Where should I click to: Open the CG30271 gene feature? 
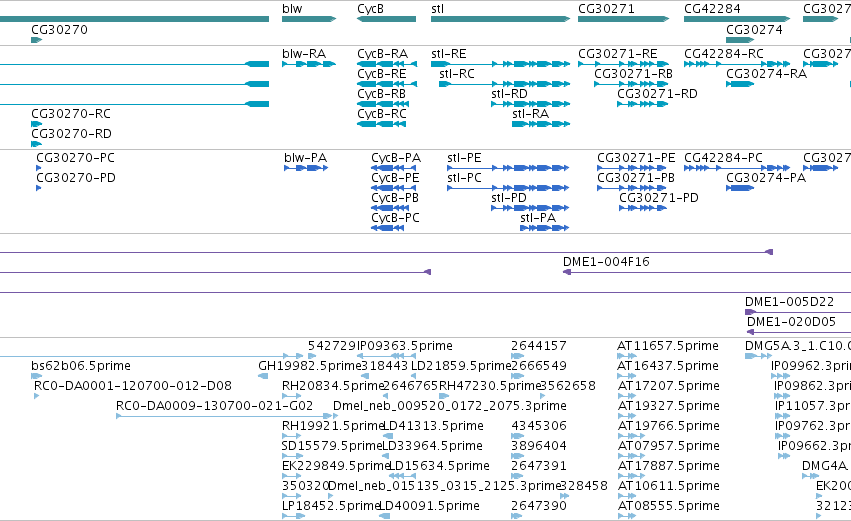[x=624, y=19]
